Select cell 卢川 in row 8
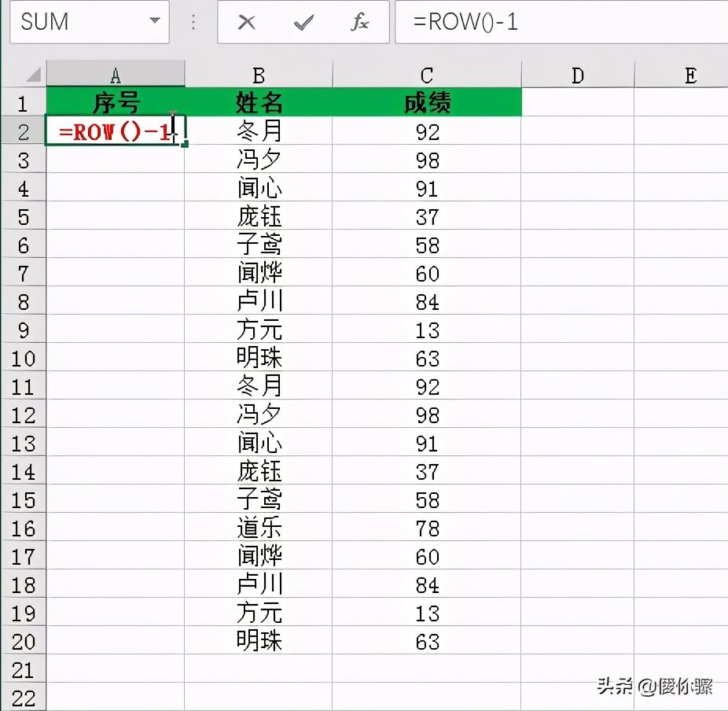 (259, 301)
